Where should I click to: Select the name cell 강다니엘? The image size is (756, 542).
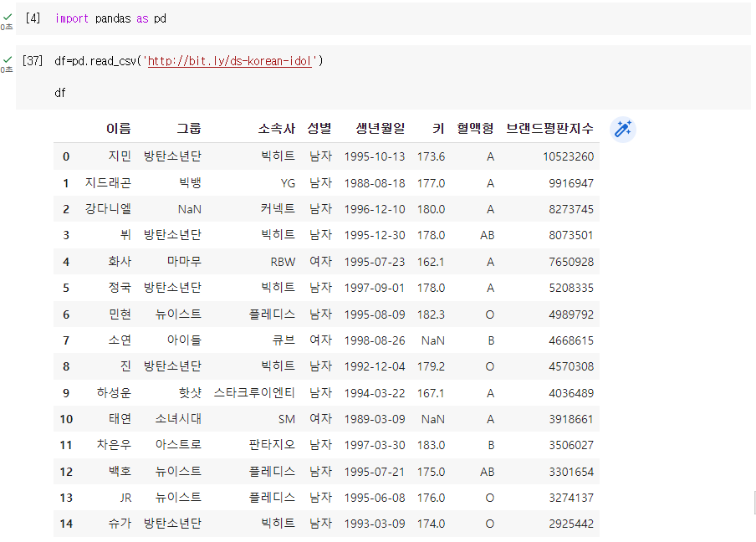point(108,209)
